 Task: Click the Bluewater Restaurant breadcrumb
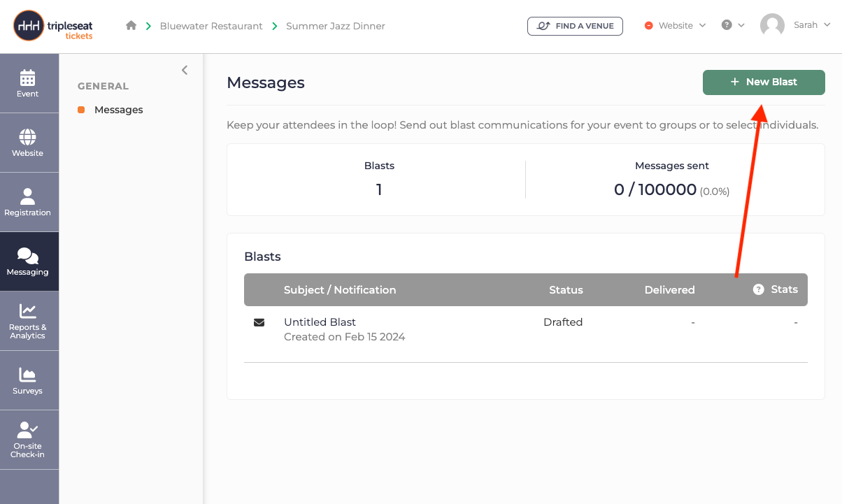(x=211, y=26)
